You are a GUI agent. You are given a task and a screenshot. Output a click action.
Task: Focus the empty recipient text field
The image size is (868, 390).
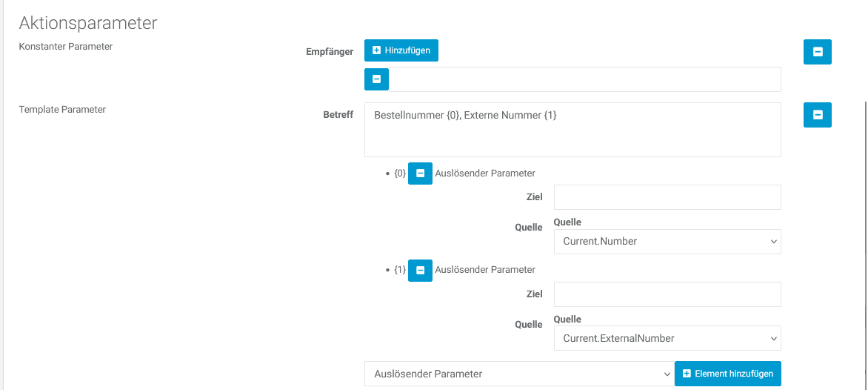pos(584,79)
